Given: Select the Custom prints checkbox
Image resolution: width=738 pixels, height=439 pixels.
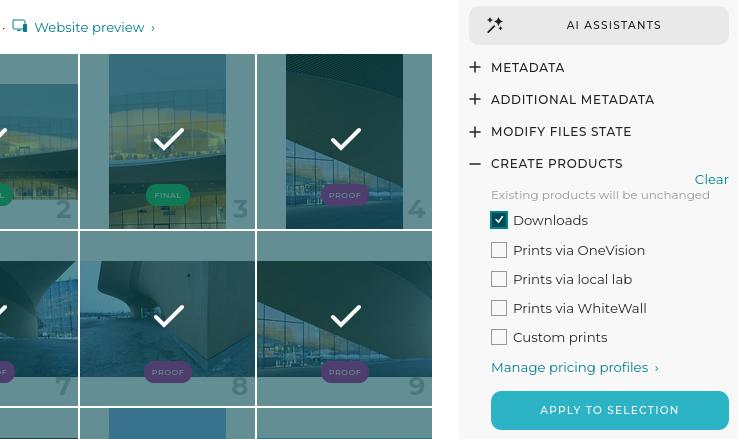Looking at the screenshot, I should coord(499,337).
